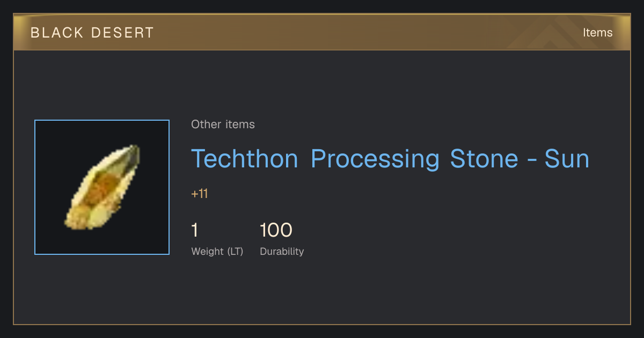The height and width of the screenshot is (338, 644).
Task: Click the golden header banner bar
Action: pyautogui.click(x=322, y=32)
